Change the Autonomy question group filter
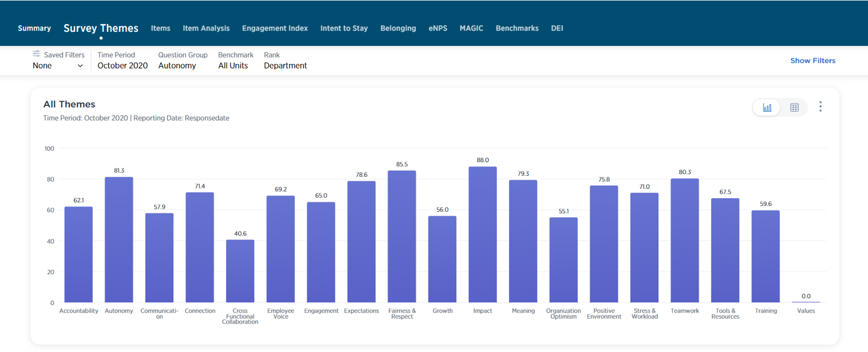868x352 pixels. 177,66
